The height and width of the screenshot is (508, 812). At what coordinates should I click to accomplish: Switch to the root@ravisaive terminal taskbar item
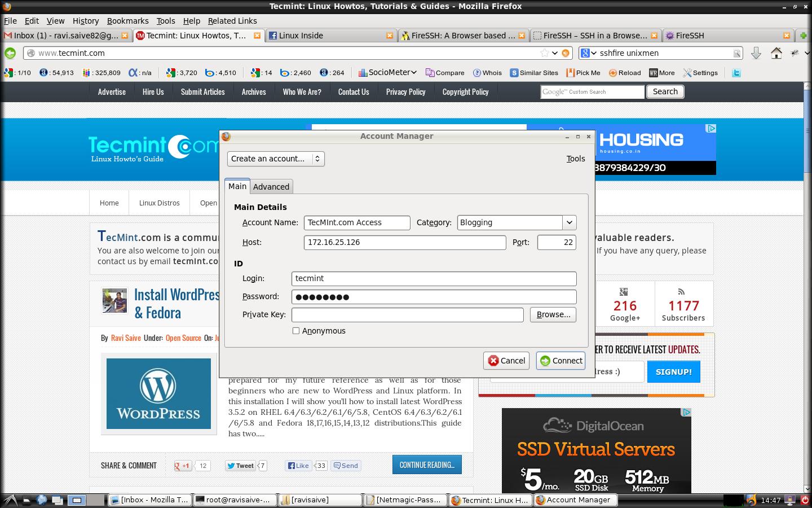[235, 500]
